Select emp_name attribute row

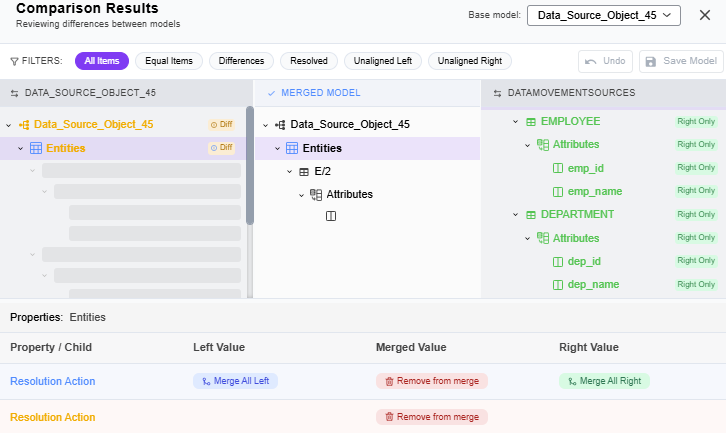[x=604, y=191]
